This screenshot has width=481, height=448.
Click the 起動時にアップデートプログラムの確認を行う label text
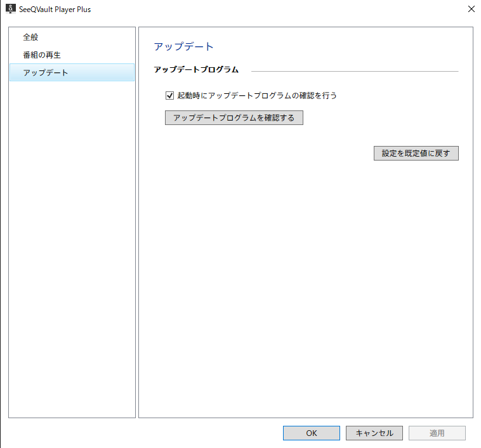pyautogui.click(x=256, y=96)
